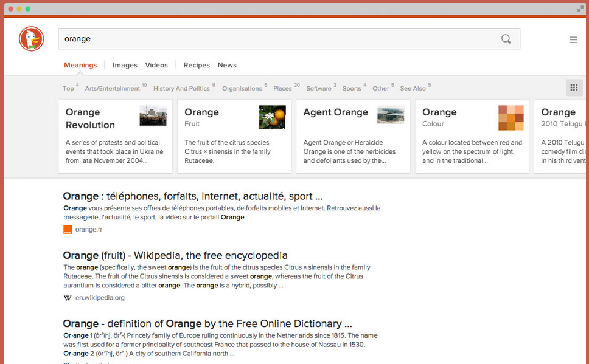This screenshot has width=589, height=364.
Task: Click the orange.fr favicon
Action: [x=68, y=230]
